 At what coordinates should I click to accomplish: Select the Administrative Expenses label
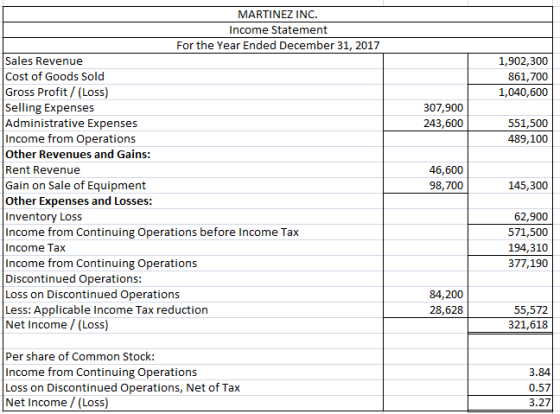pyautogui.click(x=71, y=123)
